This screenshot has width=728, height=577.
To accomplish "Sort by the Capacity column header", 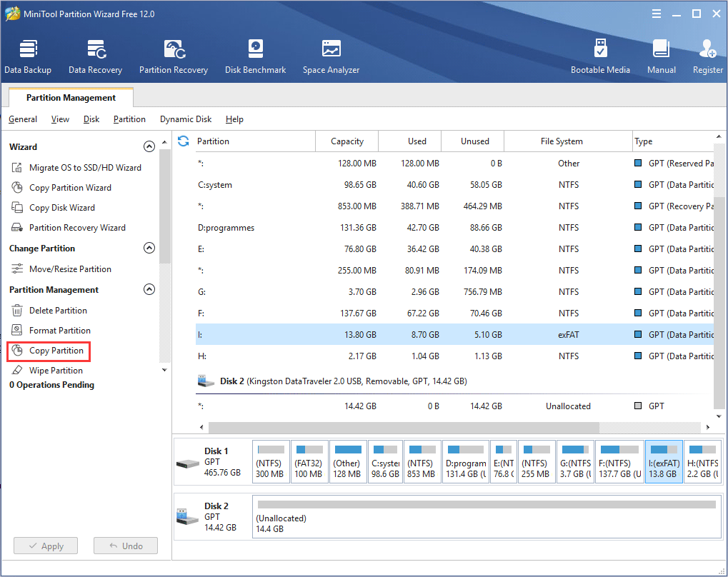I will pos(347,141).
